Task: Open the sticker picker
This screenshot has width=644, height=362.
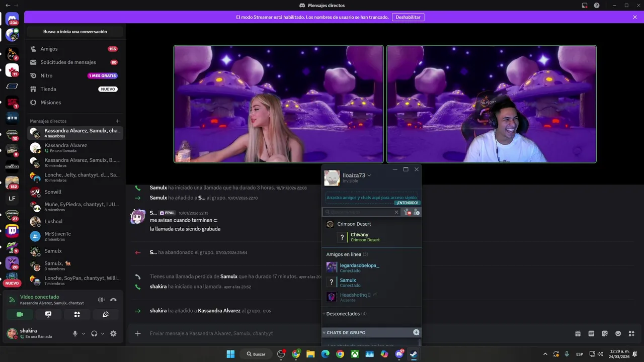Action: [x=605, y=333]
